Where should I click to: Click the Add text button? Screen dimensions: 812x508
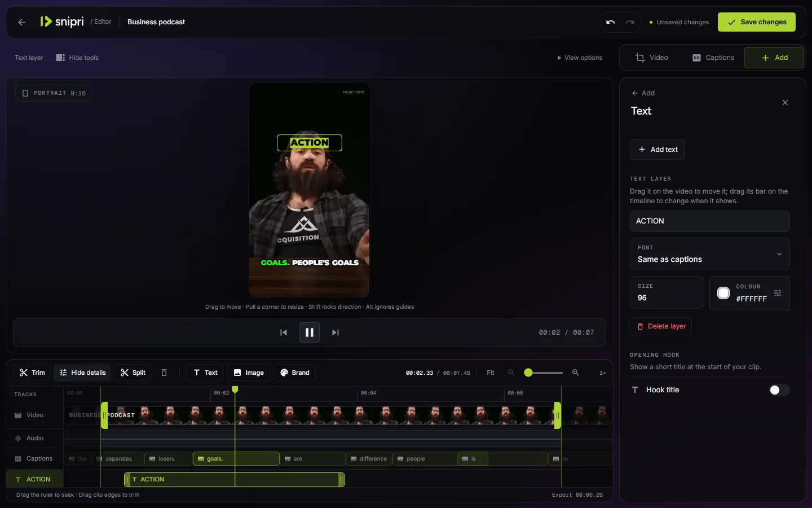[x=657, y=150]
